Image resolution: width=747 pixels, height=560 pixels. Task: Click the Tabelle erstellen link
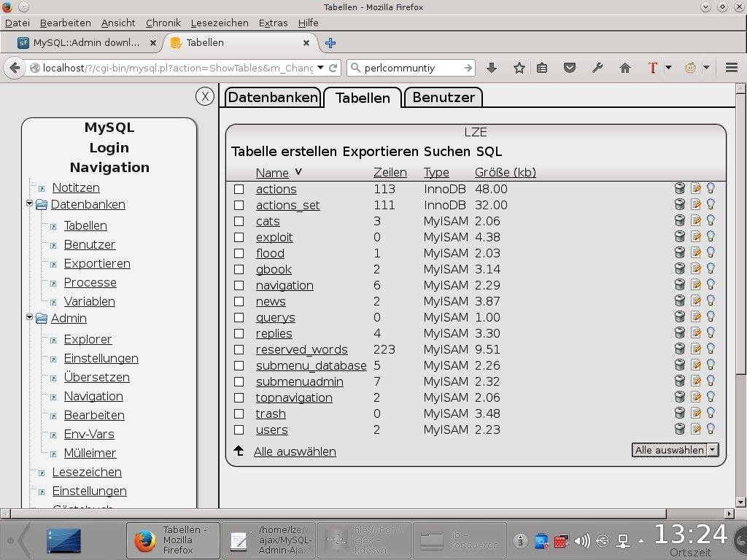[x=284, y=152]
